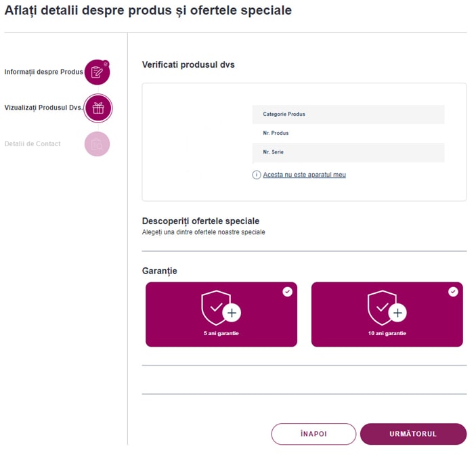Open the Vizualizați Produsul Dvs. step label
The image size is (476, 459).
click(x=43, y=108)
